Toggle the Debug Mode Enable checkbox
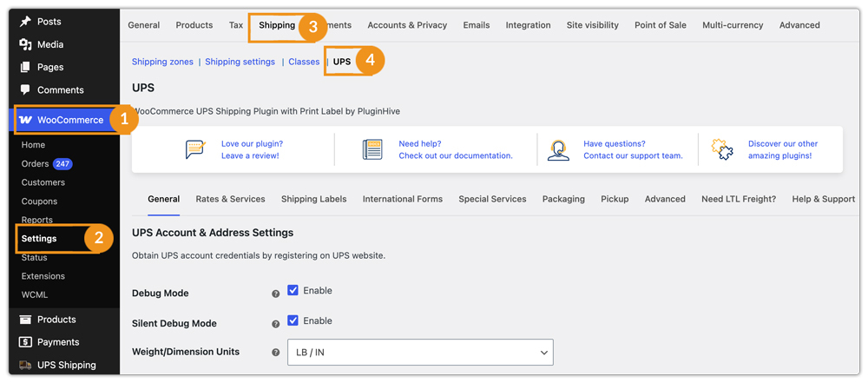Screen dimensions: 868x383 click(293, 290)
